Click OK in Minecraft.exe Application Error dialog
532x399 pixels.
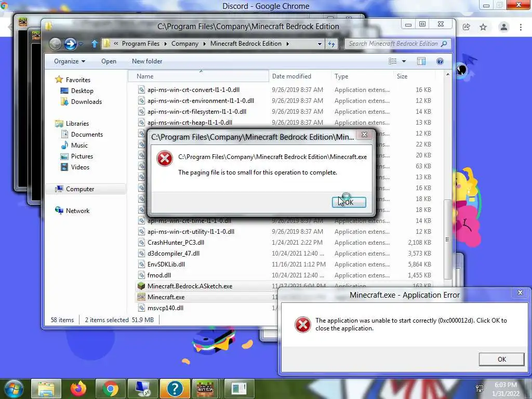(501, 360)
